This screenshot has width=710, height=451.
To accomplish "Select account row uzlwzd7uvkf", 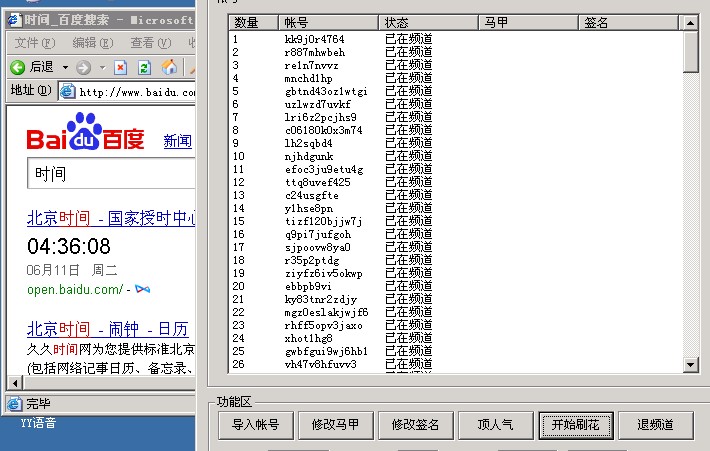I will pyautogui.click(x=455, y=104).
